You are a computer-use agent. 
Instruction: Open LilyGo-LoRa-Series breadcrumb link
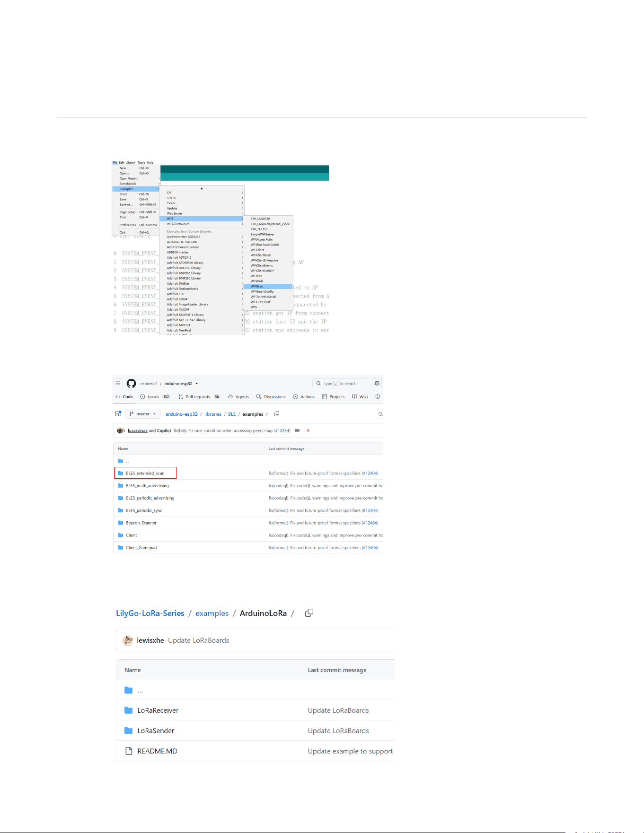150,613
